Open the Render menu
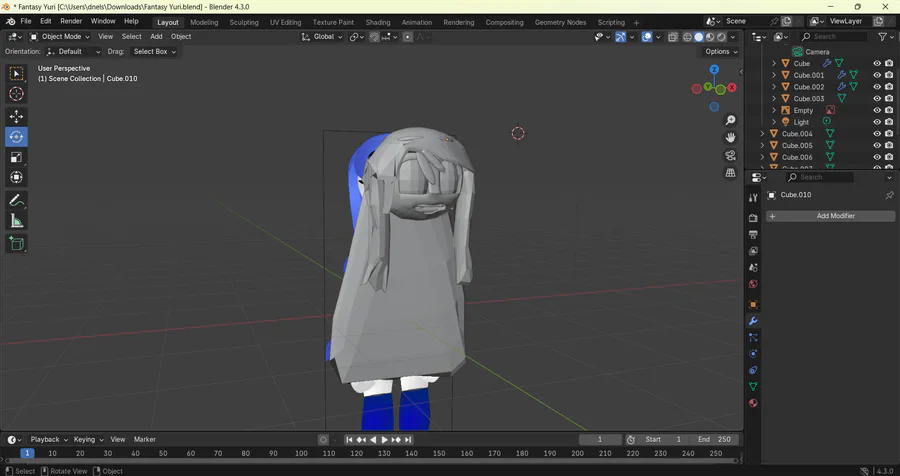Viewport: 900px width, 476px height. (71, 21)
